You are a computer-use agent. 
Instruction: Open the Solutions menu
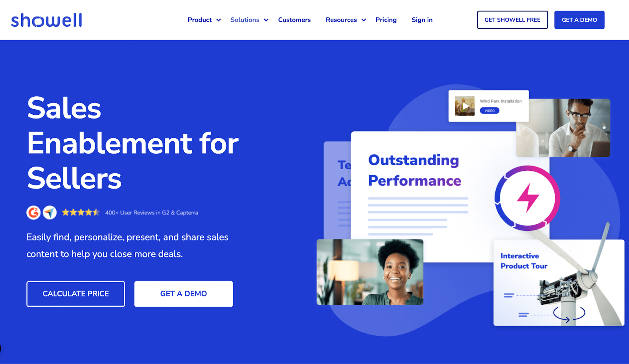tap(245, 20)
